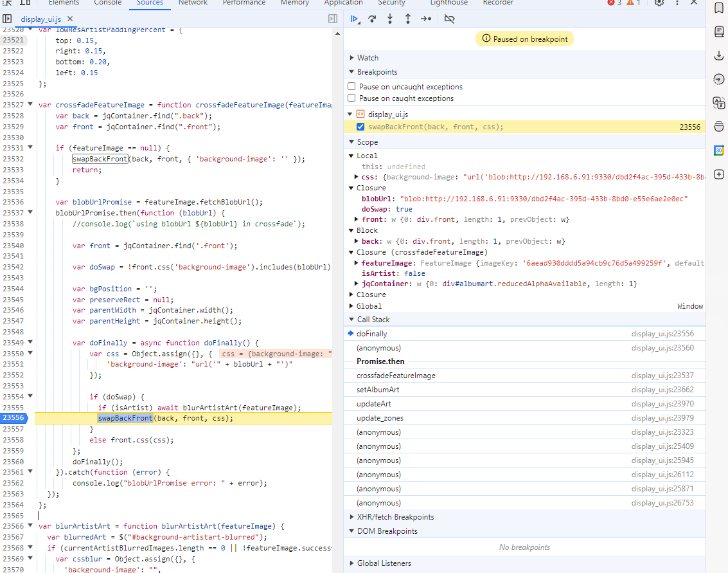728x573 pixels.
Task: Click the inspect element picker icon
Action: coord(8,3)
